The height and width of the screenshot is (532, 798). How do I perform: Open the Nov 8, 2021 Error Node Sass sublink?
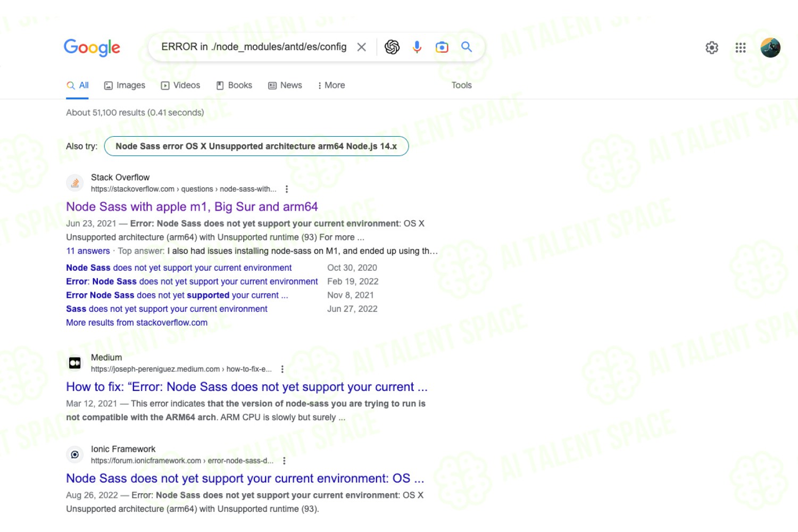[x=177, y=295]
